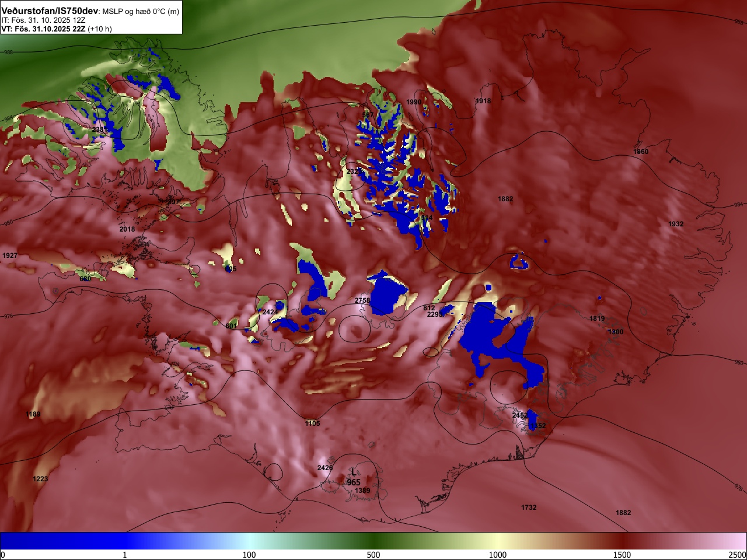Click the height value 1389 on the map

point(362,491)
